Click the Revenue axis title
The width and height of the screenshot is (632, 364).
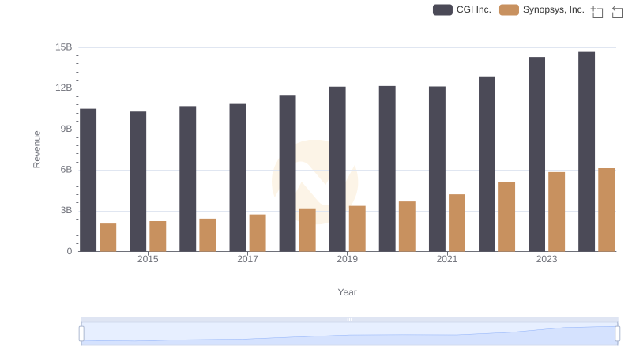(x=36, y=149)
